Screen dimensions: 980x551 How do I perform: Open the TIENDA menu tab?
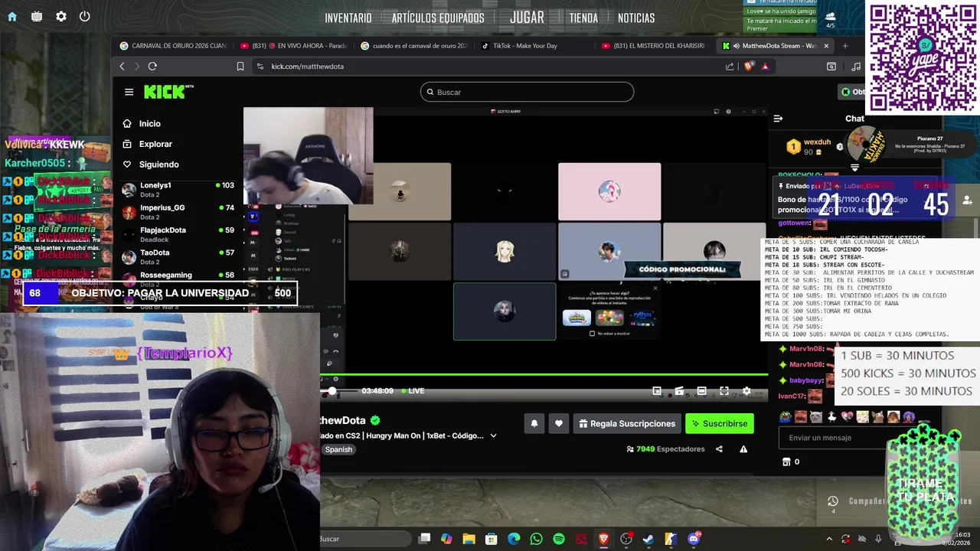pyautogui.click(x=583, y=18)
